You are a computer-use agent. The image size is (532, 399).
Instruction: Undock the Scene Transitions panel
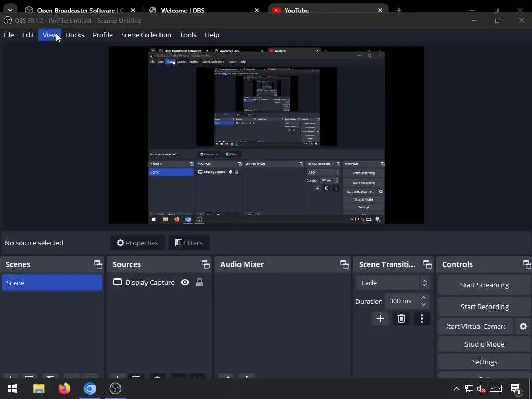tap(428, 264)
